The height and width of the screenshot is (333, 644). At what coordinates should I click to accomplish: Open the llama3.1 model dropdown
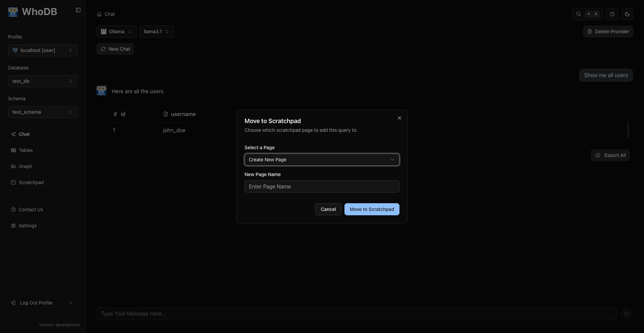[x=157, y=32]
